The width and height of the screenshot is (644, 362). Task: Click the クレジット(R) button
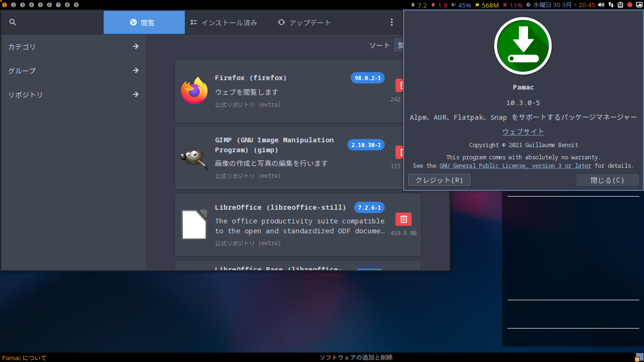click(x=439, y=180)
